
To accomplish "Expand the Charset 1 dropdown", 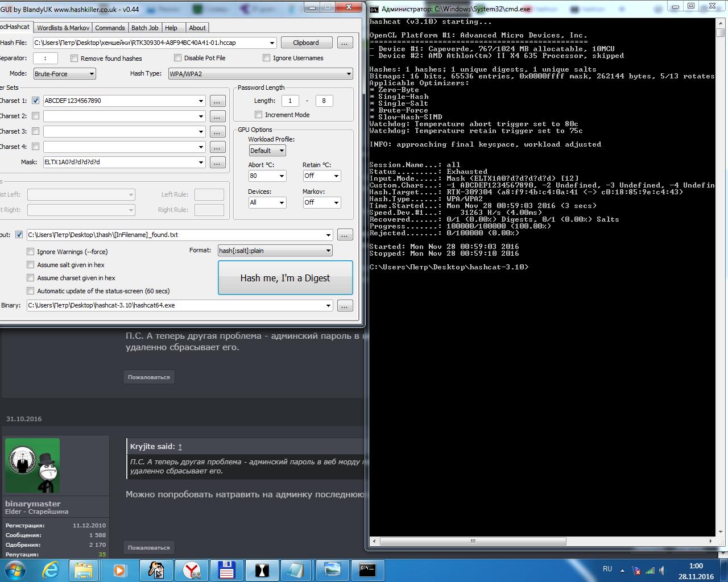I will 201,101.
